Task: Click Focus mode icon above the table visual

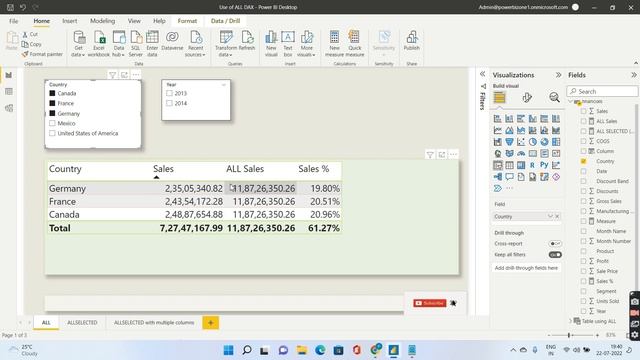Action: tap(442, 155)
